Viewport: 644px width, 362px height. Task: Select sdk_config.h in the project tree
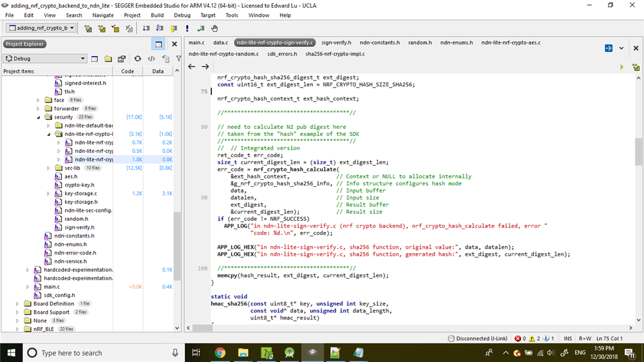click(59, 296)
